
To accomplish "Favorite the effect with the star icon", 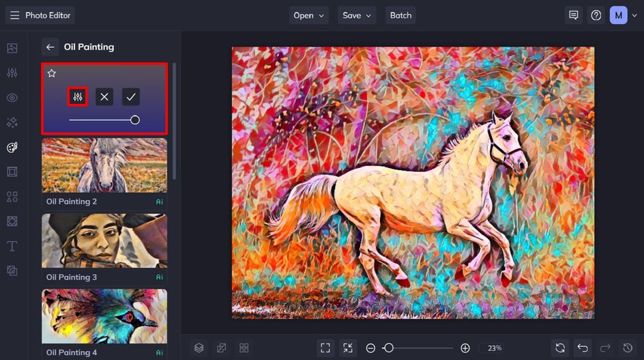I will point(51,73).
